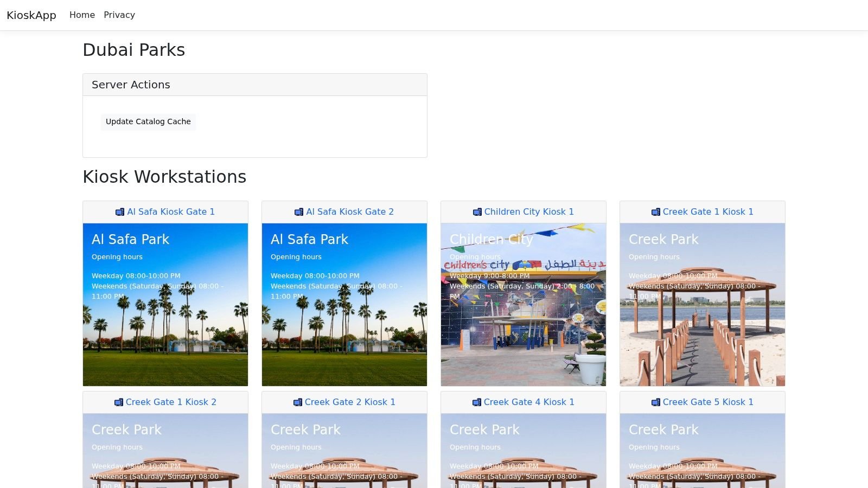Screen dimensions: 868x488
Task: Click the Creek Park image under Creek Gate 1 Kiosk 1
Action: click(703, 305)
